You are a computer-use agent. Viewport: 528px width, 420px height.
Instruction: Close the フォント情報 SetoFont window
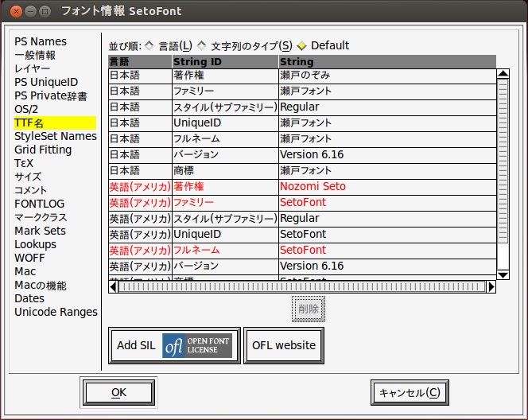(16, 11)
